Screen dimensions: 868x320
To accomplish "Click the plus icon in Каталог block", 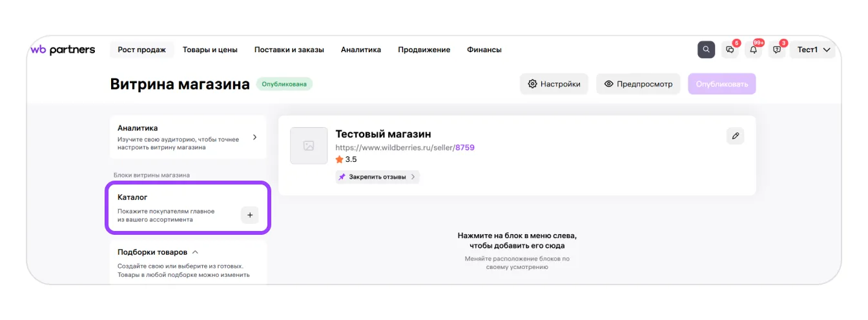I will [x=250, y=215].
